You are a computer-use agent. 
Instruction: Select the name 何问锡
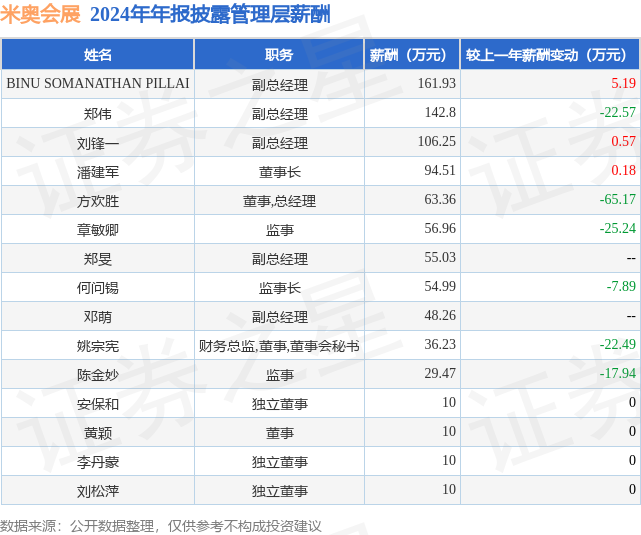click(x=98, y=288)
